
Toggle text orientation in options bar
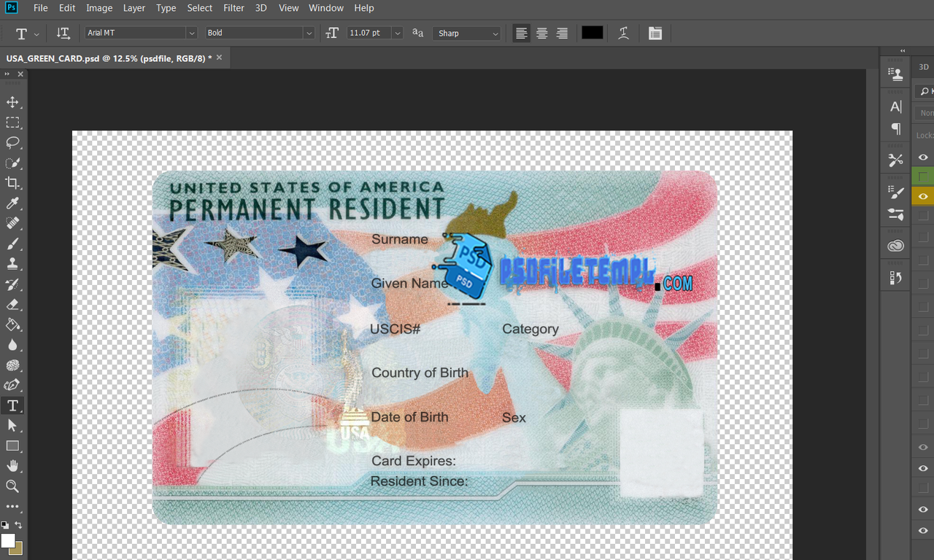pyautogui.click(x=63, y=34)
